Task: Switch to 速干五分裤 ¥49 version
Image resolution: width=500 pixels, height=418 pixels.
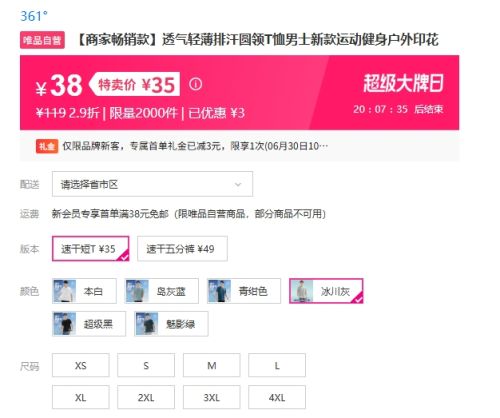Action: coord(182,249)
